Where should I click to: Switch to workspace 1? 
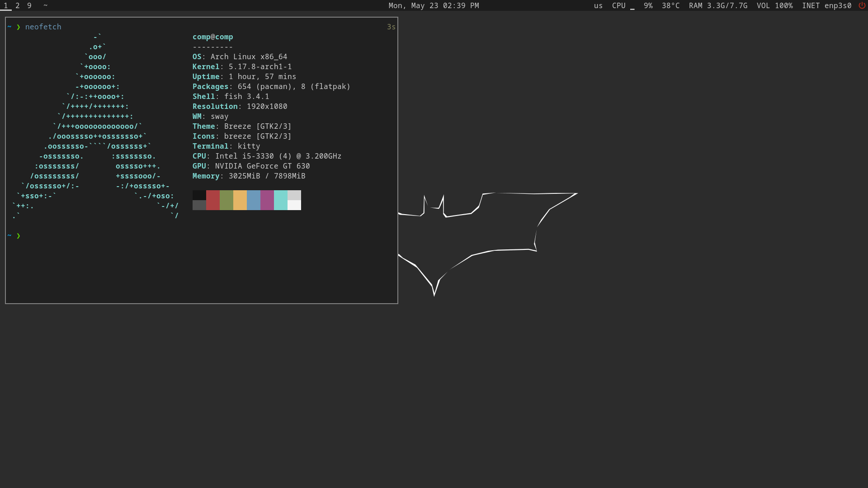[5, 5]
